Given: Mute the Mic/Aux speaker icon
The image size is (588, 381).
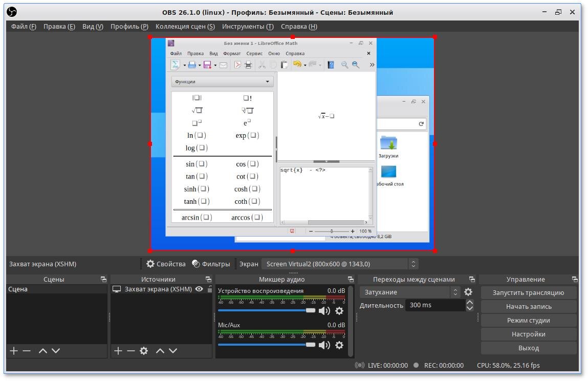Looking at the screenshot, I should pyautogui.click(x=324, y=345).
